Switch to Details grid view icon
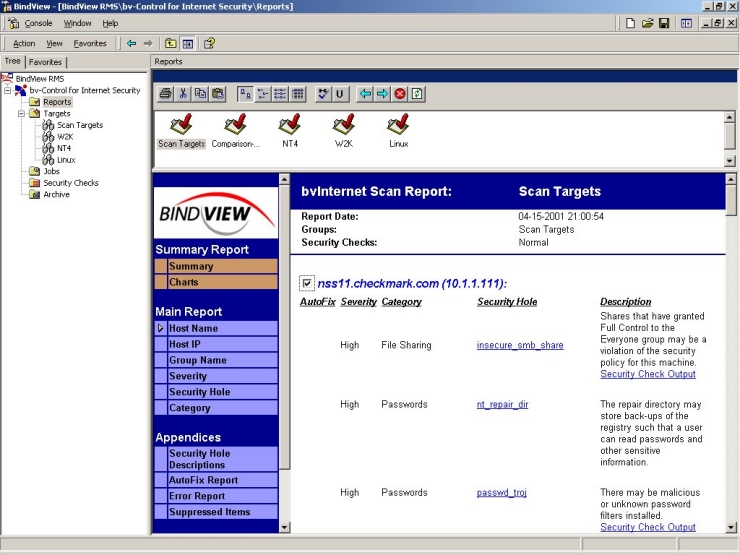 coord(297,94)
